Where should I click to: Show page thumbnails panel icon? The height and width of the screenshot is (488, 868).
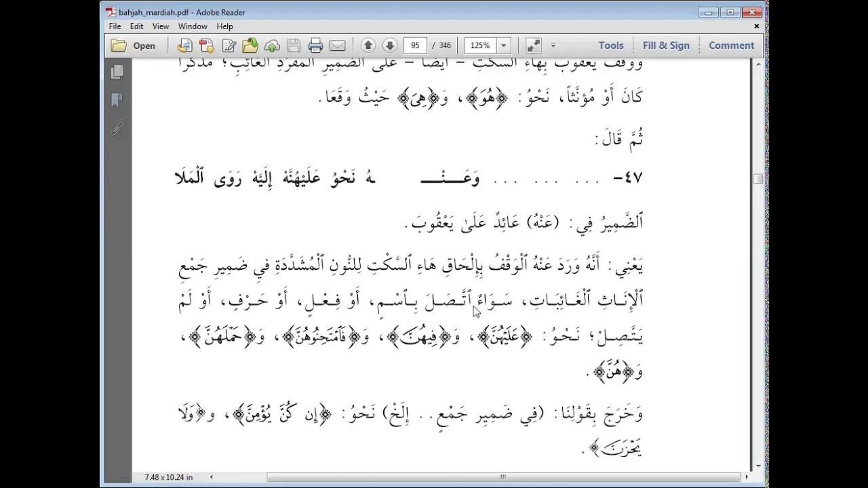(117, 72)
